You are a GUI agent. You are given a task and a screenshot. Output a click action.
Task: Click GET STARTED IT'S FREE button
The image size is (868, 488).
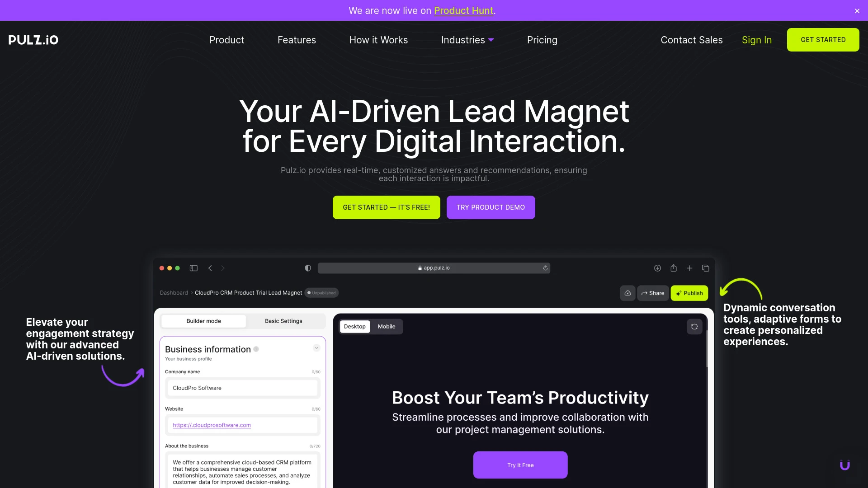pyautogui.click(x=387, y=207)
